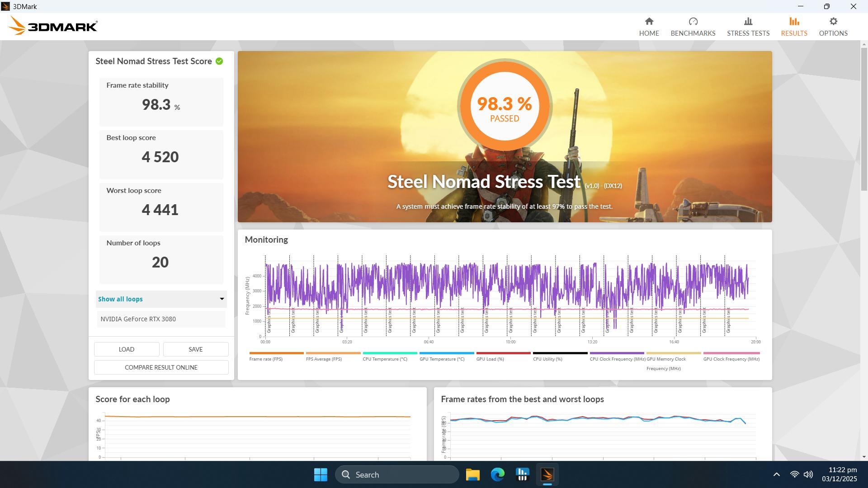The width and height of the screenshot is (868, 488).
Task: Click the Score for each loop heading
Action: coord(132,399)
